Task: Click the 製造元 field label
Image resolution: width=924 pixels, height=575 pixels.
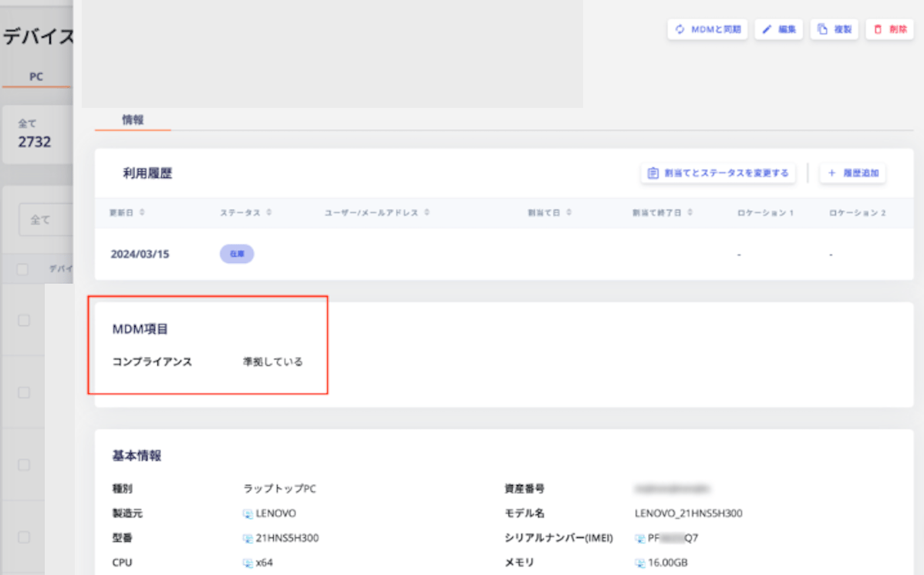Action: tap(127, 513)
